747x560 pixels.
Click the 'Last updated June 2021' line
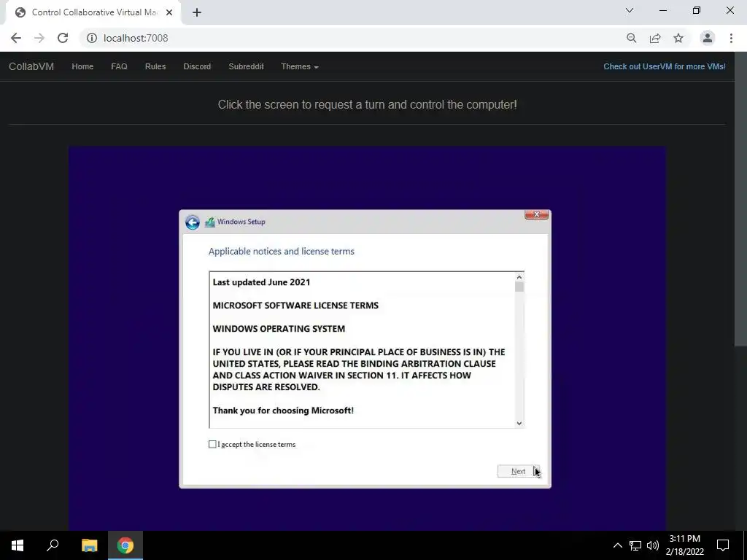pos(262,282)
